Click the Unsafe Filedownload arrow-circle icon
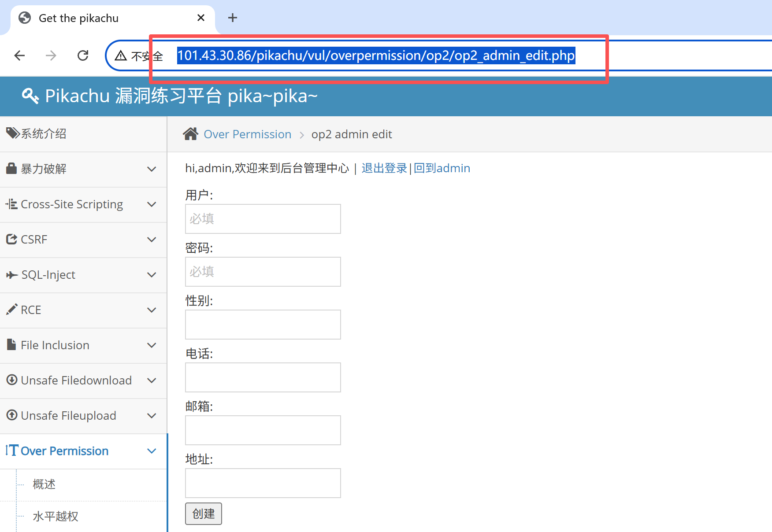 (x=12, y=380)
